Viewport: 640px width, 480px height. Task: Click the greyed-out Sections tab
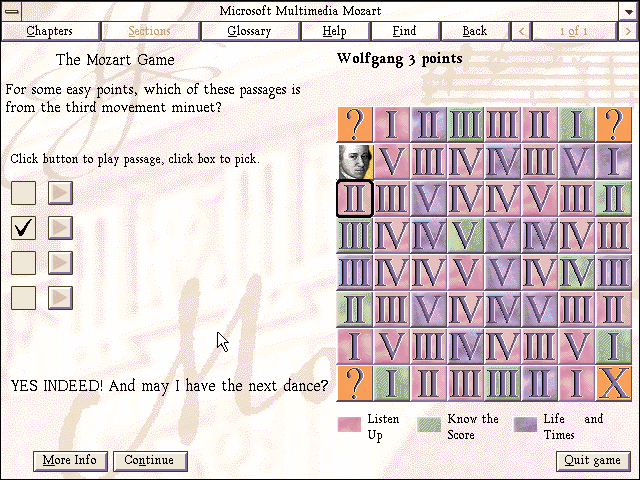(150, 31)
